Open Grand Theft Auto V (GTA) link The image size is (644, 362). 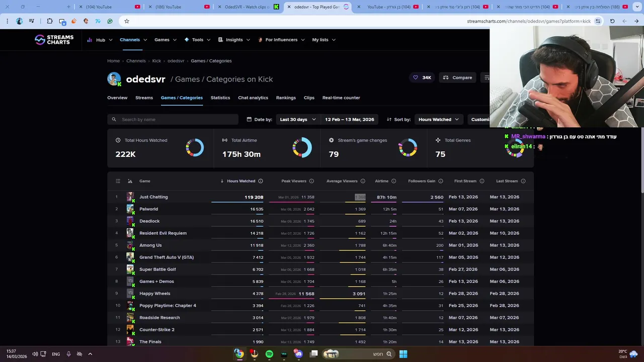[167, 257]
